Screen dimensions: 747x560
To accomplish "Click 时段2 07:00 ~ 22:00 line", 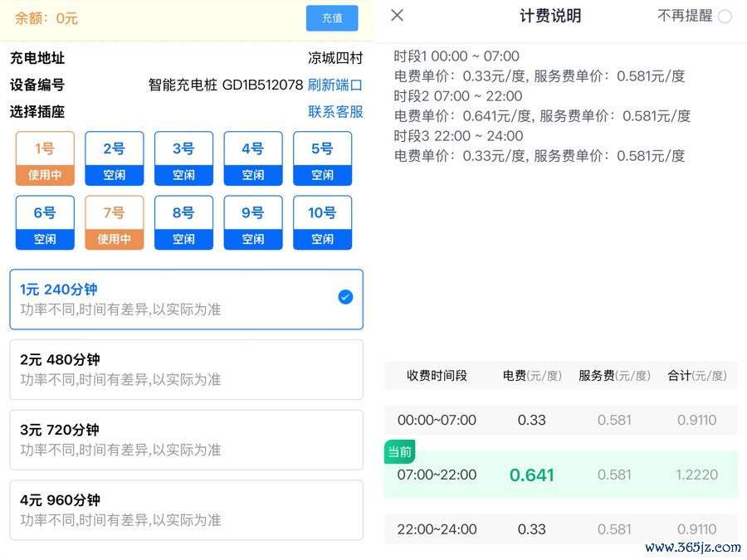I will click(x=458, y=96).
